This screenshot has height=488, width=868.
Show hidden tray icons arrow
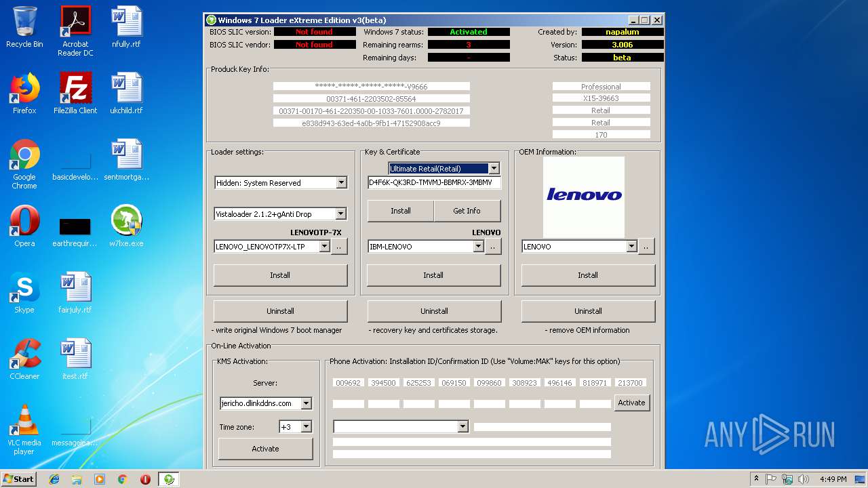756,479
